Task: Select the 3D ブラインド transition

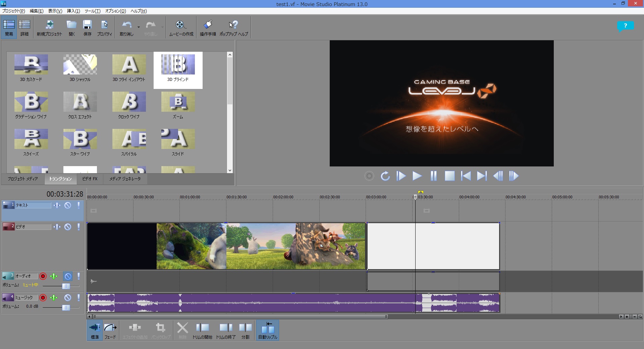Action: 178,70
